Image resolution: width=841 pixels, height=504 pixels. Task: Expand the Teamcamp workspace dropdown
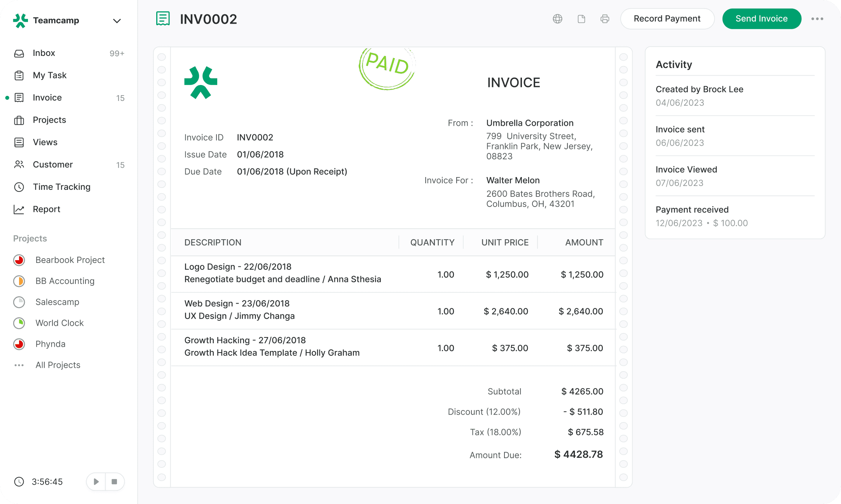[x=117, y=21]
